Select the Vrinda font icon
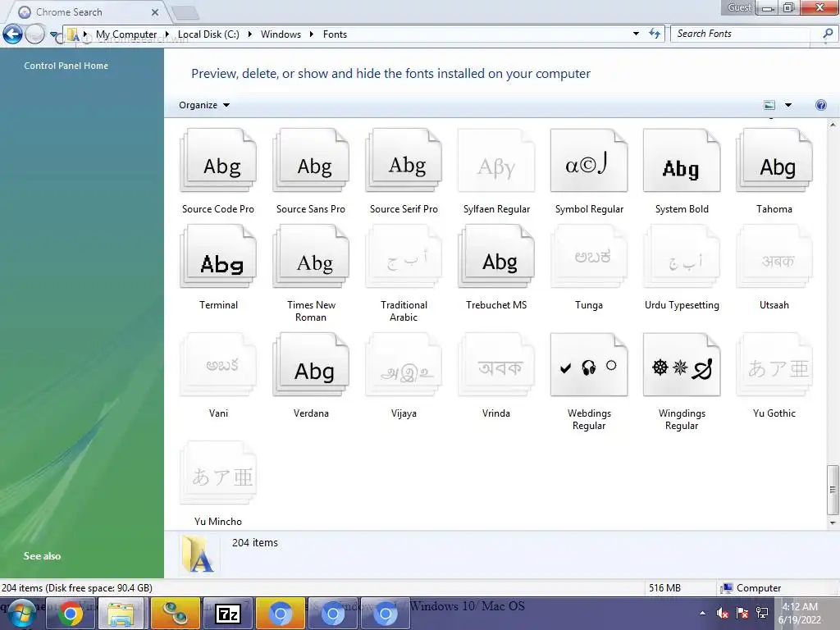This screenshot has width=840, height=630. [496, 364]
